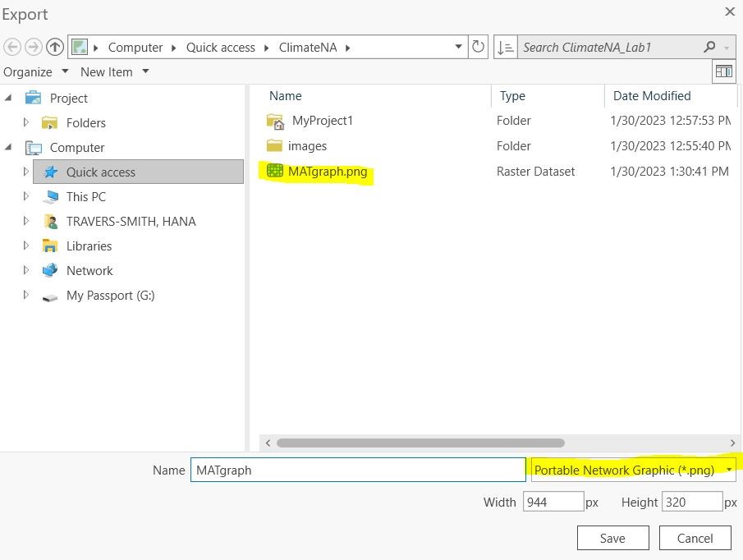This screenshot has height=560, width=743.
Task: Open the Portable Network Graphic format dropdown
Action: click(632, 470)
